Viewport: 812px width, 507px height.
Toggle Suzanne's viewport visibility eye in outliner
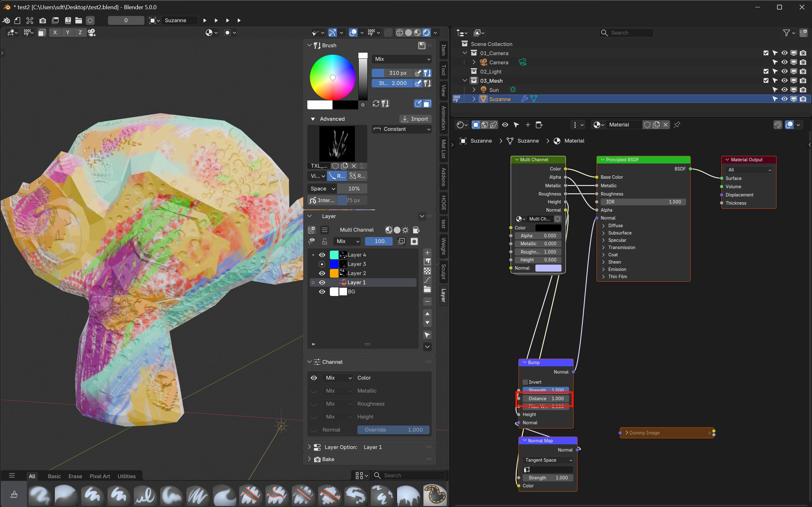[x=784, y=99]
